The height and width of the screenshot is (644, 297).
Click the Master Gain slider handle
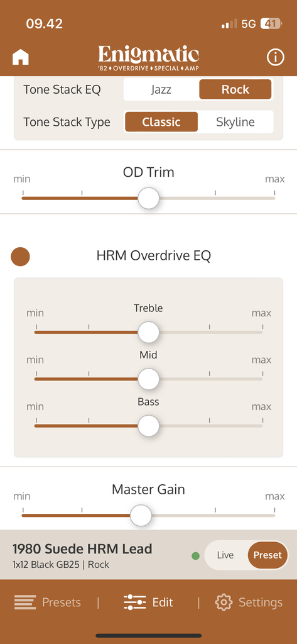click(x=141, y=515)
